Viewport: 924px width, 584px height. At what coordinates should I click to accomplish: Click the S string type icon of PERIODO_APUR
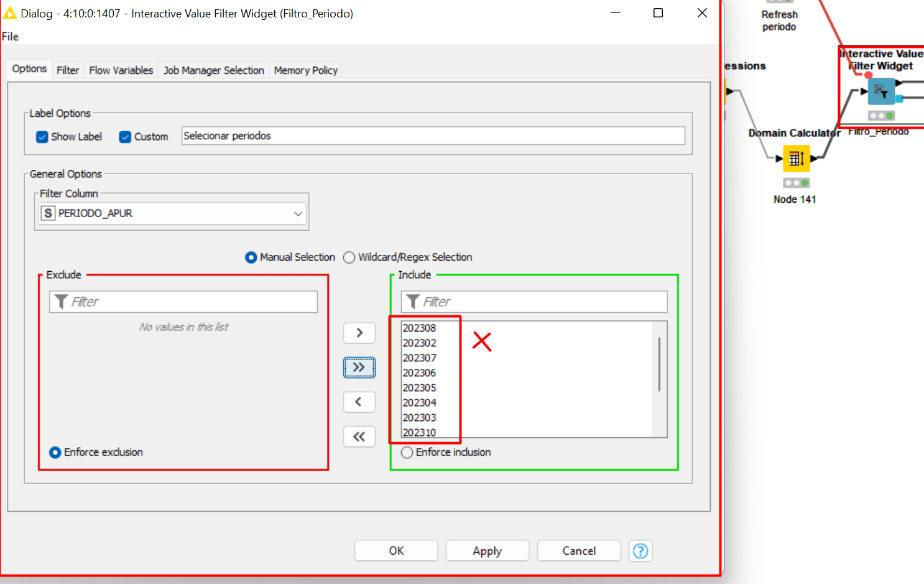tap(48, 213)
